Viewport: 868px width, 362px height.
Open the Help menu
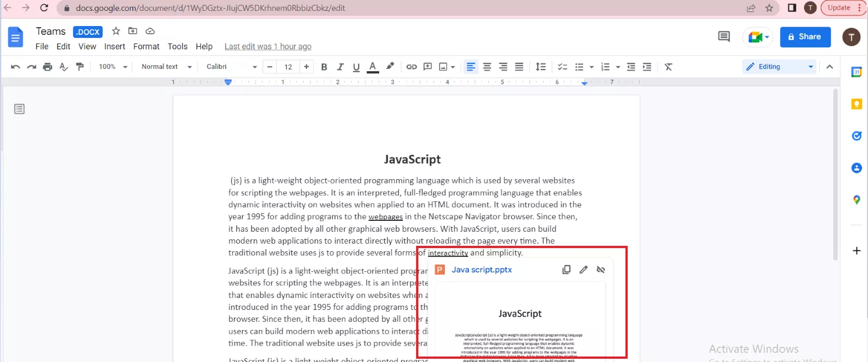(204, 47)
